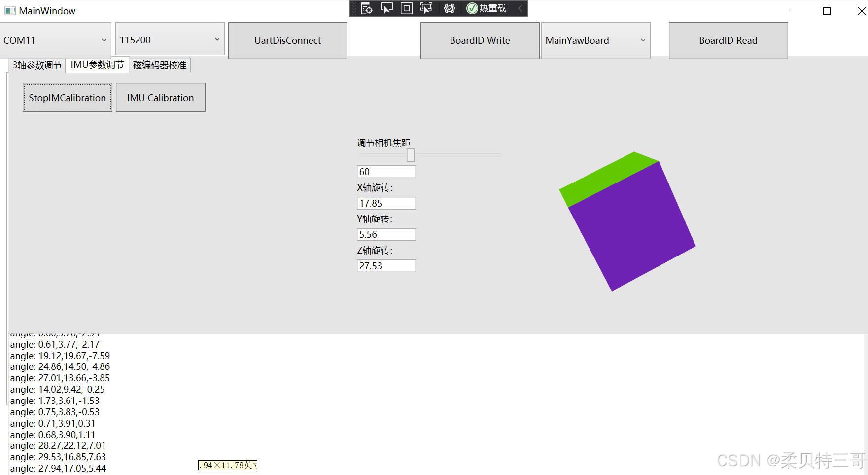Screen dimensions: 868x475
Task: Click log line 'angle: 29.53,16.85,7.63'
Action: [58, 457]
